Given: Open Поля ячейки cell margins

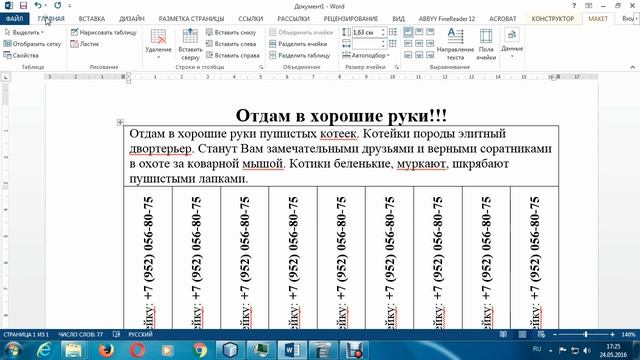Looking at the screenshot, I should click(486, 44).
